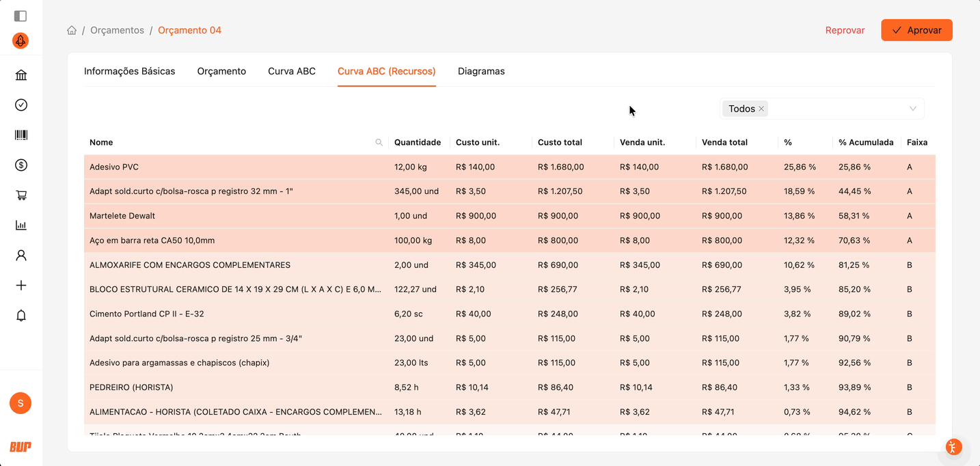Click the home icon in breadcrumb
The height and width of the screenshot is (466, 980).
[x=72, y=30]
